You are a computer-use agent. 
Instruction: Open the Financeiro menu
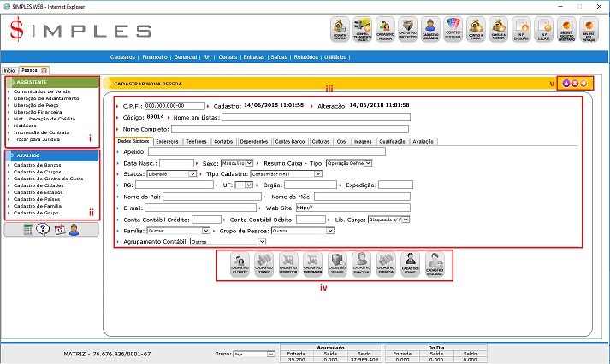[x=155, y=57]
